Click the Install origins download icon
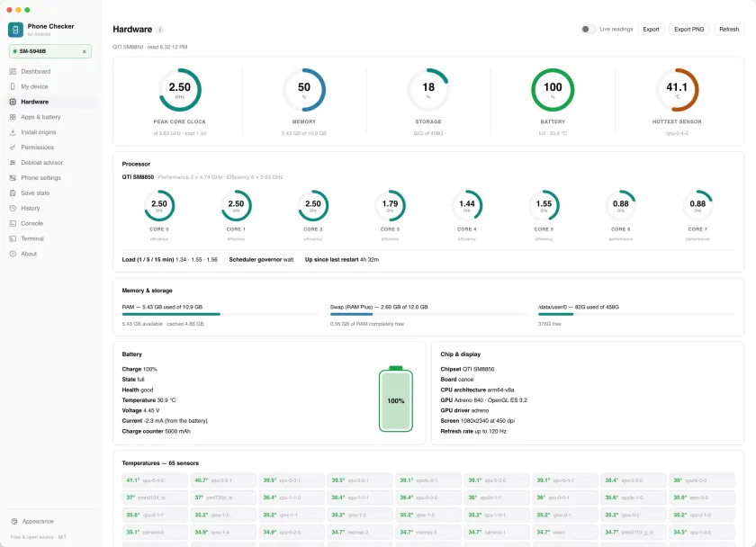The image size is (756, 547). coord(13,132)
